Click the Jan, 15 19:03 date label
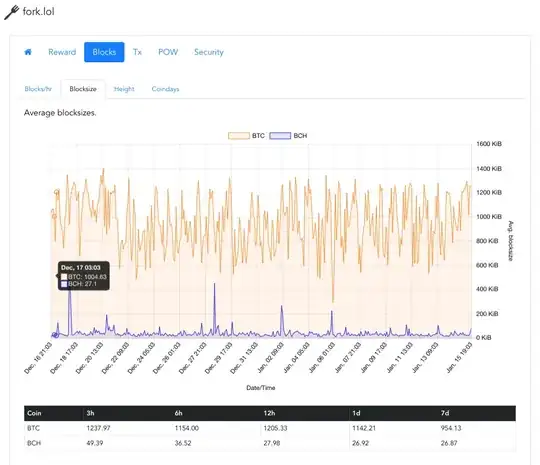 (459, 358)
